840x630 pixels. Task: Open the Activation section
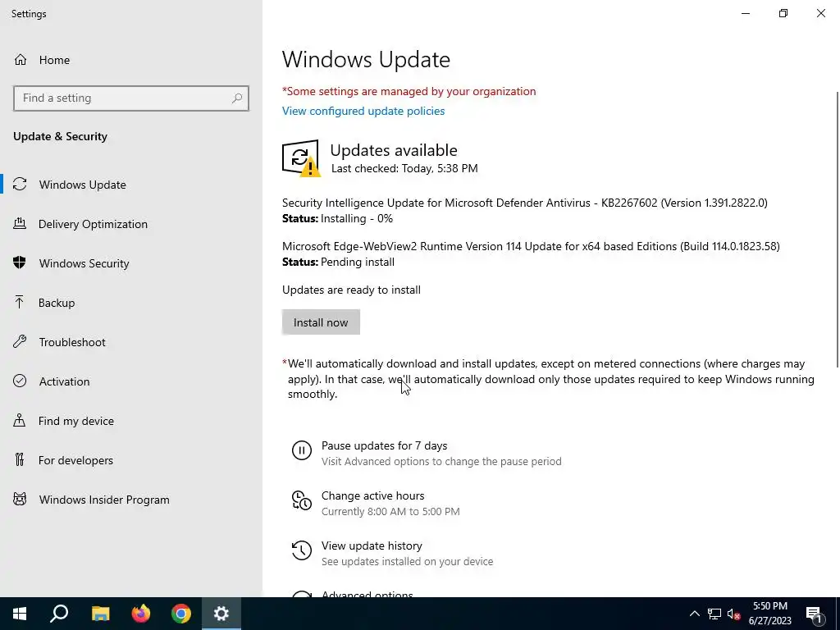[131, 381]
